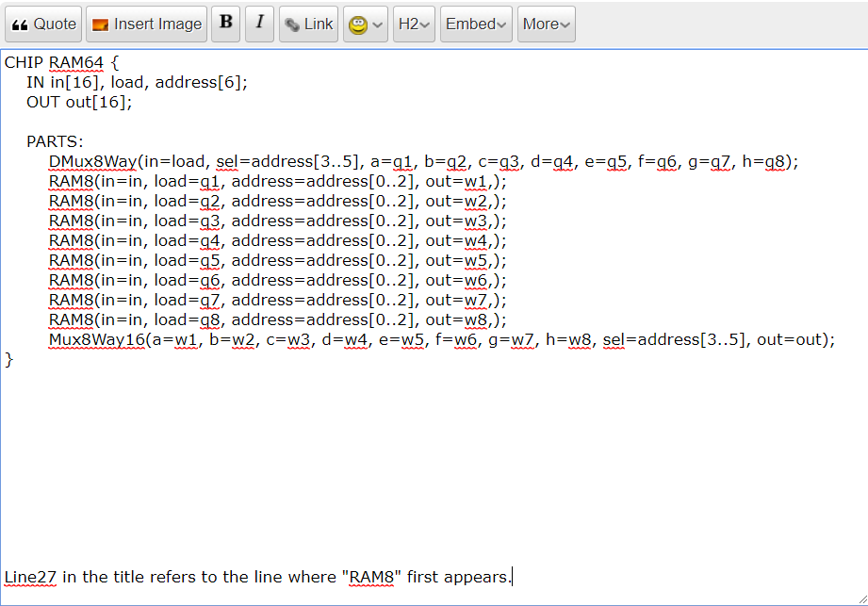Toggle bold formatting
Image resolution: width=868 pixels, height=606 pixels.
[x=224, y=24]
